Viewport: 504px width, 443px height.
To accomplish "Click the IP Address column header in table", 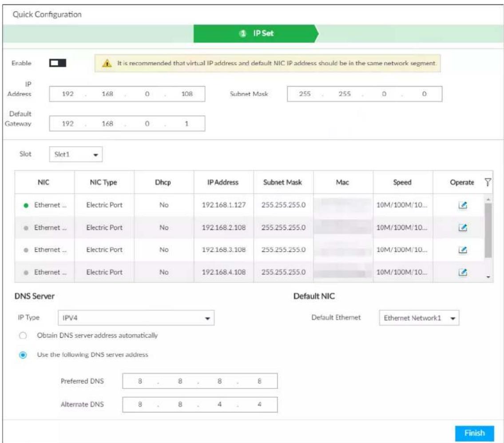I will click(x=223, y=182).
